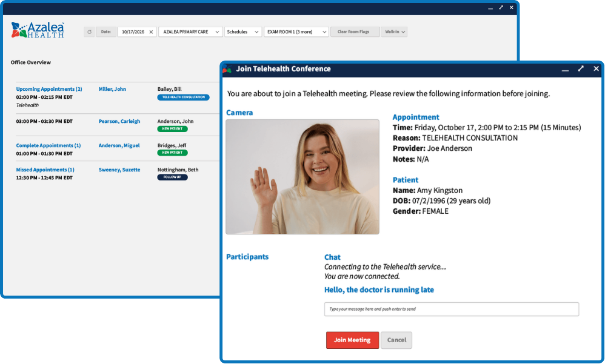Click the camera preview image
Viewport: 605px width, 364px height.
pos(302,176)
